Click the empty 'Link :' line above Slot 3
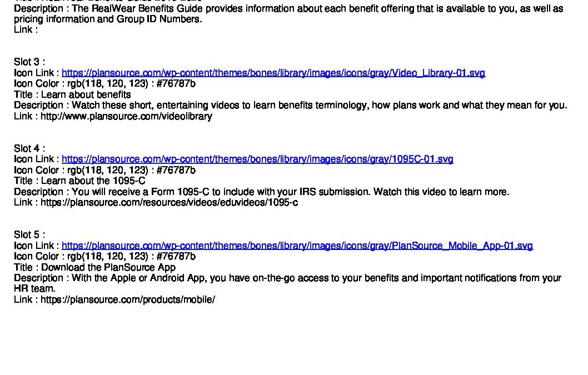Screen dimensions: 588x375 tap(26, 29)
